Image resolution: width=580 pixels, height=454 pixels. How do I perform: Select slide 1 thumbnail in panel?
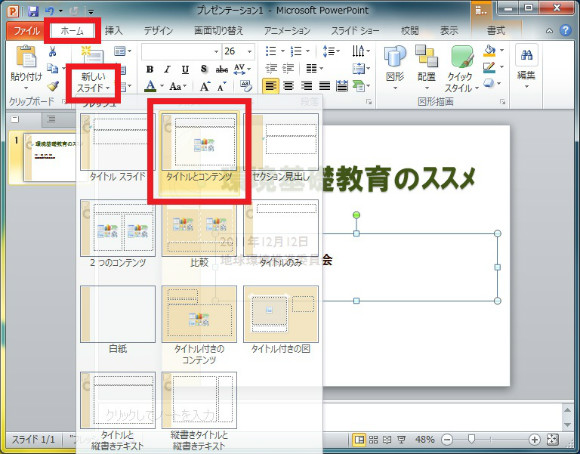coord(50,157)
